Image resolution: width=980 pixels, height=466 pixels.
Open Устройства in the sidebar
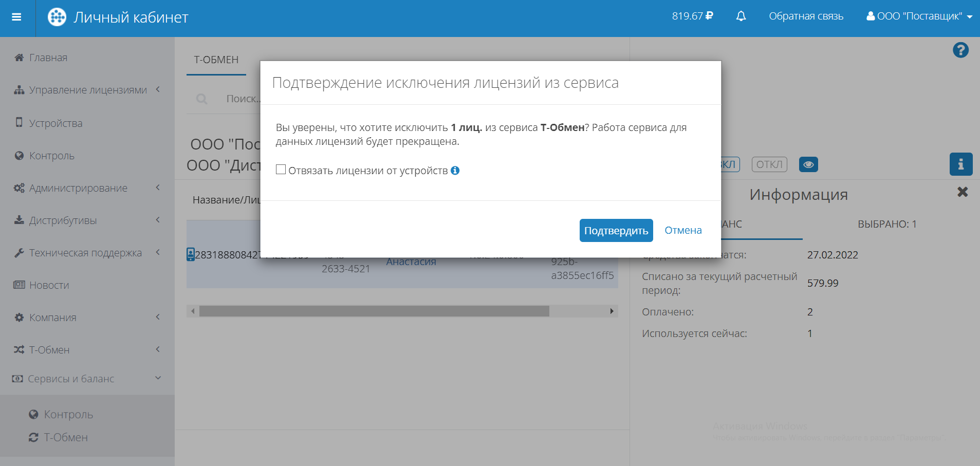pos(56,123)
